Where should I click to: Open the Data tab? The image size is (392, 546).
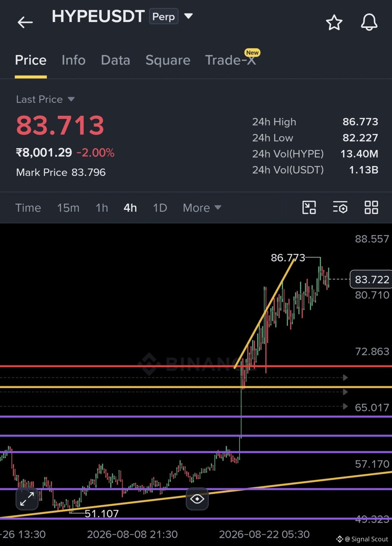coord(115,60)
